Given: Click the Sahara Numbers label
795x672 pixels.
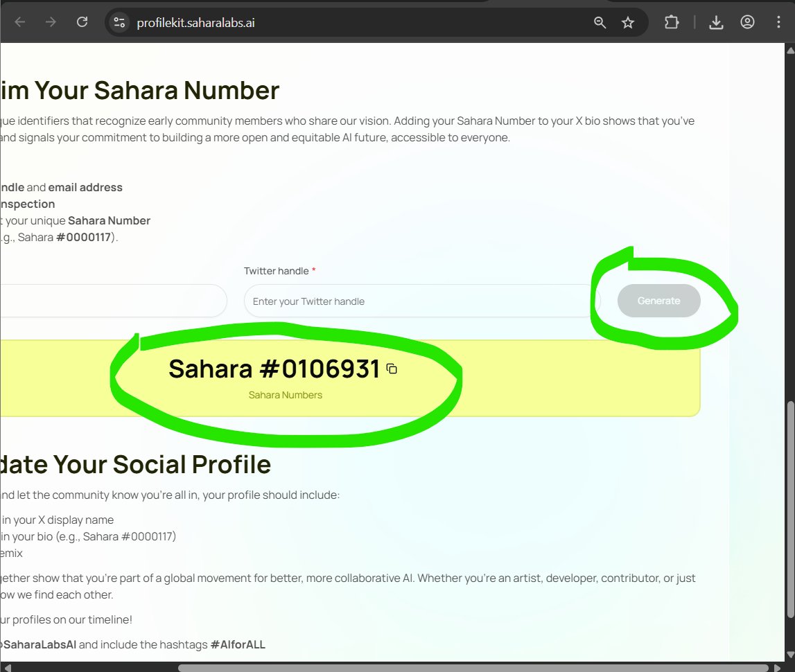Looking at the screenshot, I should (286, 395).
